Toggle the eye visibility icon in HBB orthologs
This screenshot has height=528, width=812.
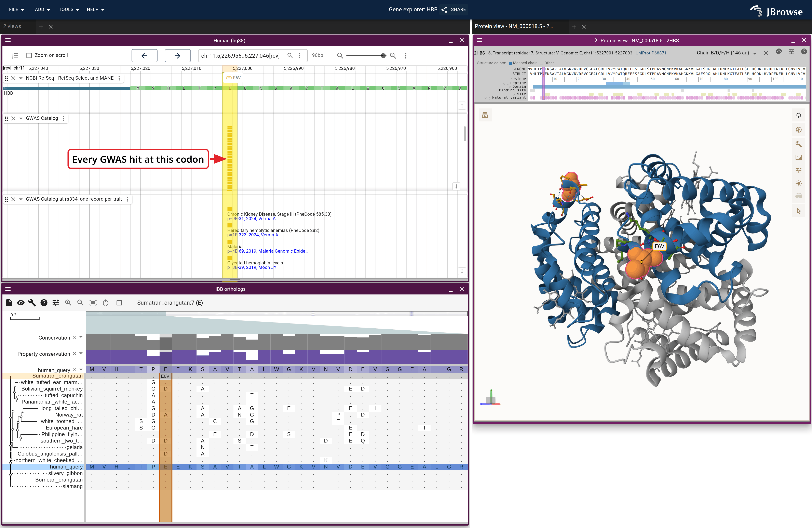click(x=21, y=303)
